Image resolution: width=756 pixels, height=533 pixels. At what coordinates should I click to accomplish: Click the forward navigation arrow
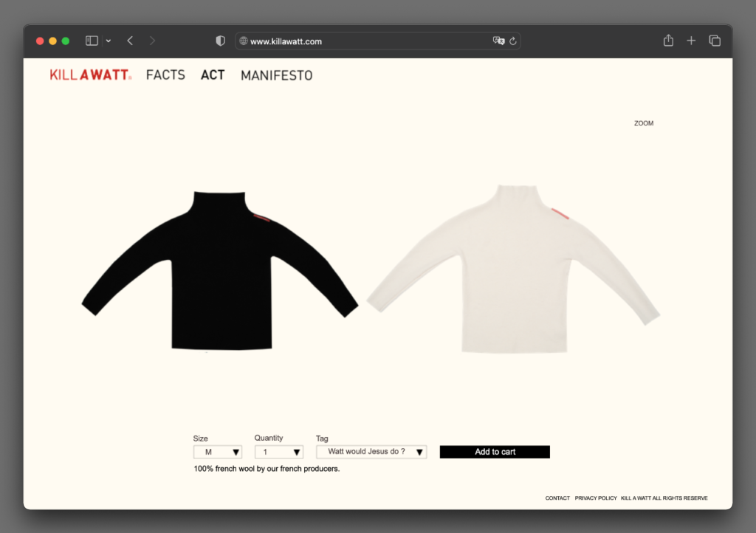[152, 41]
